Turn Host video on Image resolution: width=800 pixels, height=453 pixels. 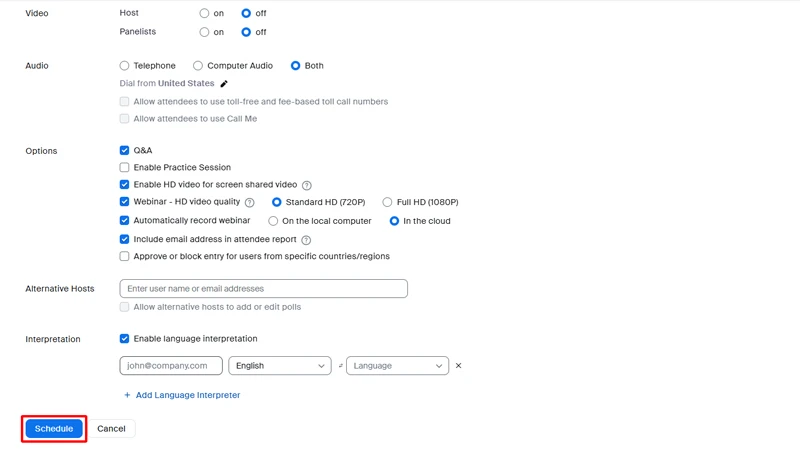click(x=204, y=14)
